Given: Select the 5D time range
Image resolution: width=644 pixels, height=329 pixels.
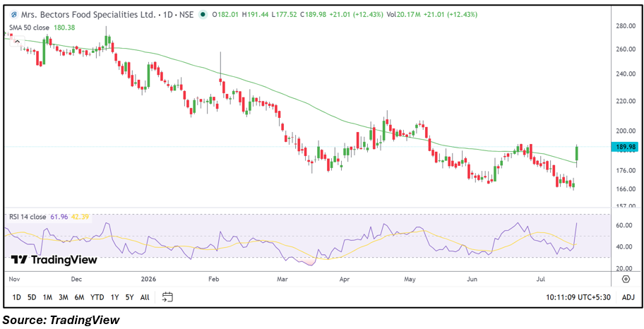Looking at the screenshot, I should (x=32, y=297).
